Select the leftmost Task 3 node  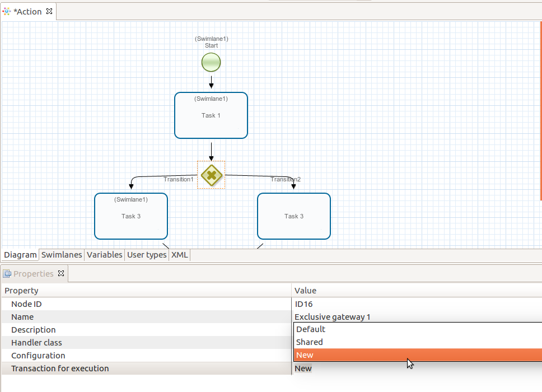[130, 216]
